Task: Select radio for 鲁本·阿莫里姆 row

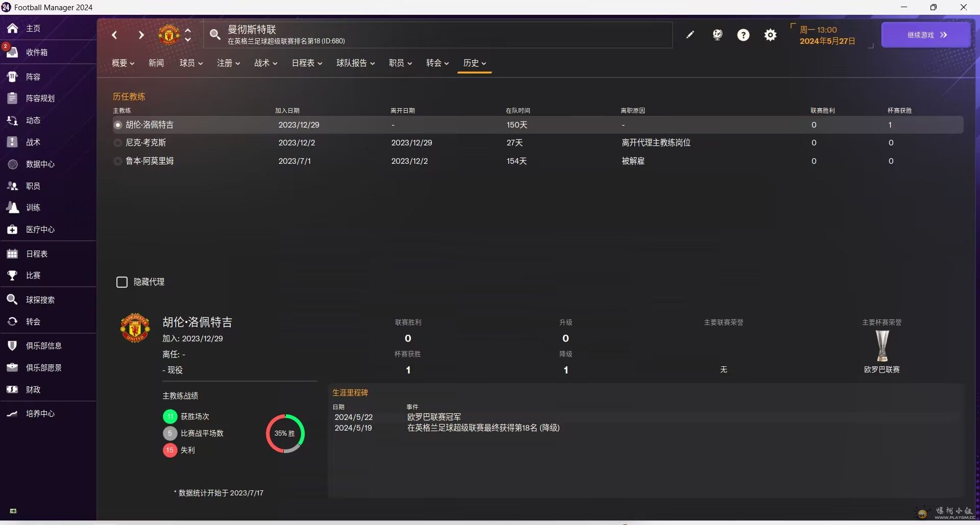Action: pos(118,161)
